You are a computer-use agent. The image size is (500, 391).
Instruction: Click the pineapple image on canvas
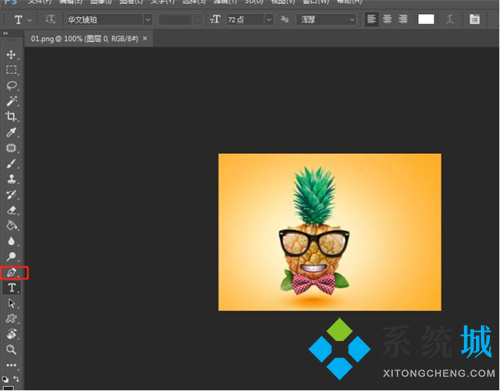pos(330,232)
